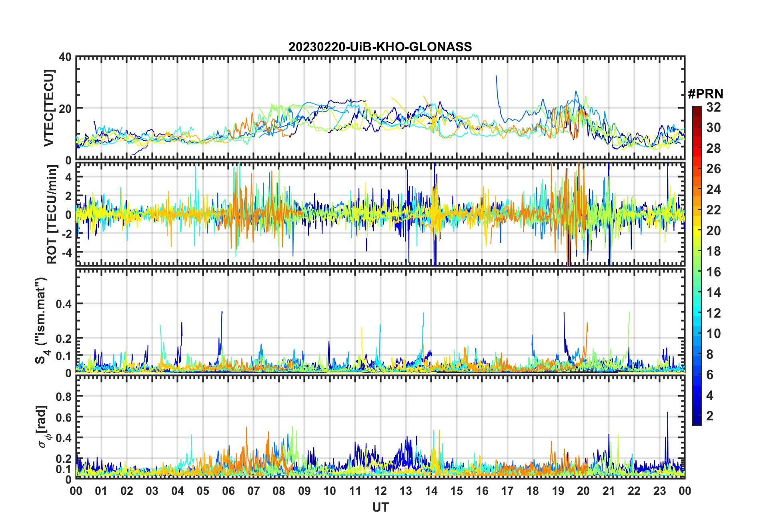Select the 6 label on the PRN colorbar
Viewport: 761px width, 532px height.
point(710,375)
